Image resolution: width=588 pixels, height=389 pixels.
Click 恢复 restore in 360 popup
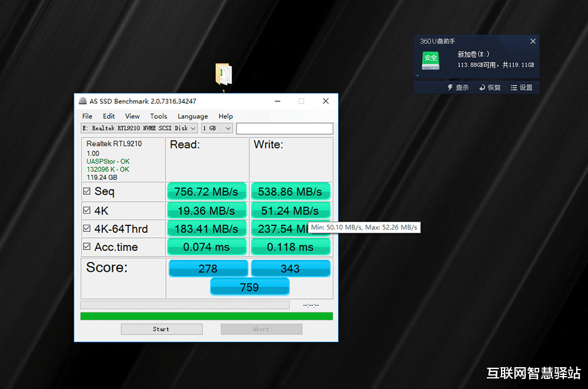tap(490, 88)
